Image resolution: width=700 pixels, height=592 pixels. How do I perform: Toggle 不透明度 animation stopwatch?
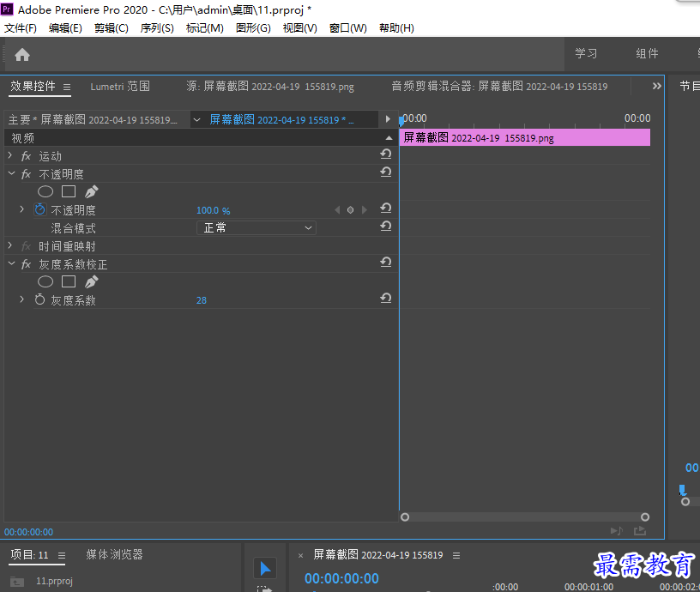39,209
